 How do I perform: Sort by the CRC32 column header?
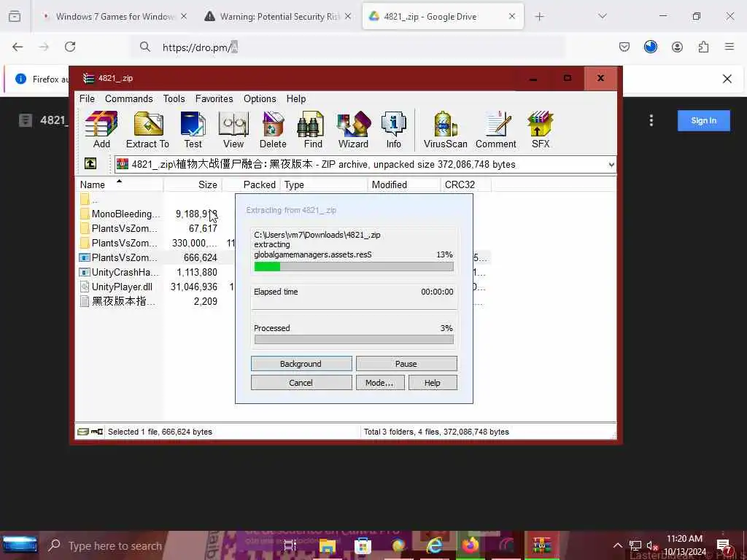click(x=466, y=184)
